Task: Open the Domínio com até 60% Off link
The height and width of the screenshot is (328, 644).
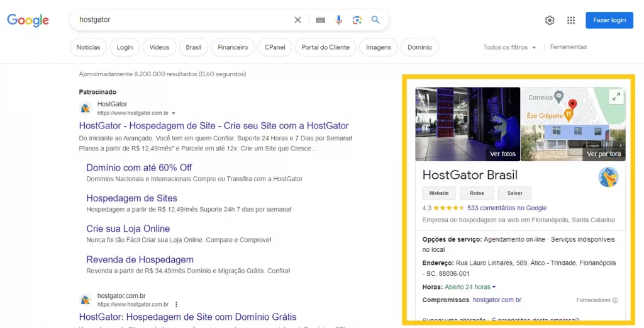Action: [139, 167]
